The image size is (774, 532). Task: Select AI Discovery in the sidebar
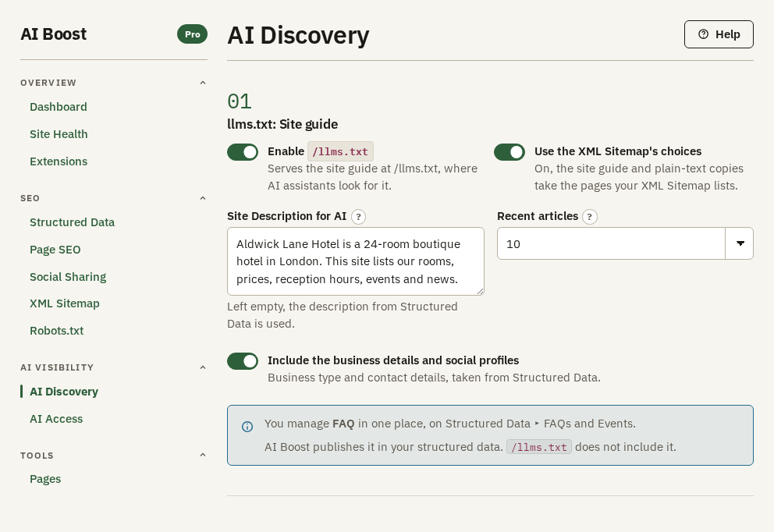pyautogui.click(x=64, y=392)
